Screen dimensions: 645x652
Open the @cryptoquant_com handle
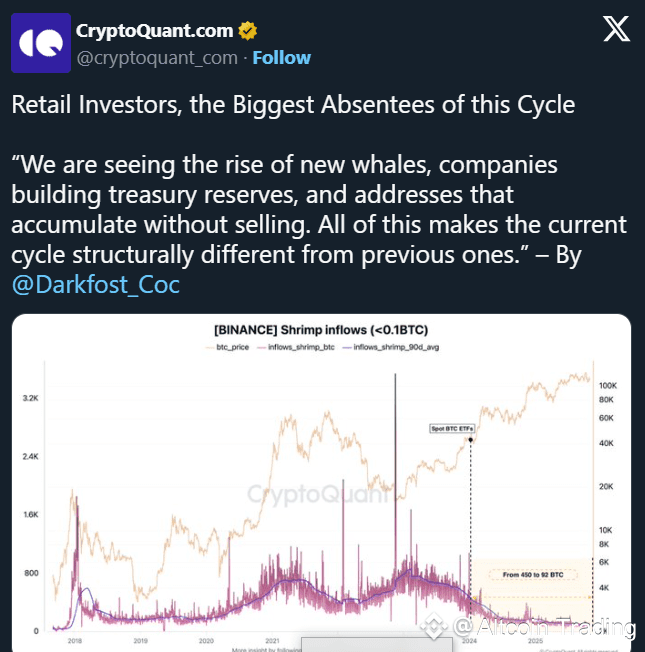[157, 58]
